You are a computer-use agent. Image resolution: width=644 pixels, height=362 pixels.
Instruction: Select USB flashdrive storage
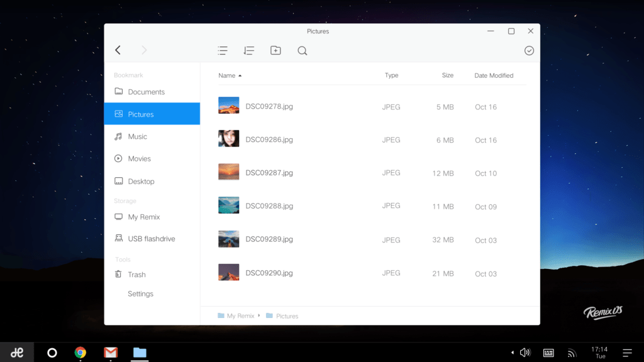(152, 238)
